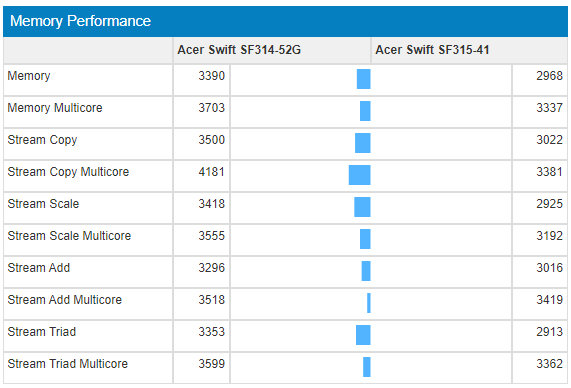This screenshot has height=388, width=571.
Task: Click the blue bar in Stream Scale row
Action: click(362, 207)
